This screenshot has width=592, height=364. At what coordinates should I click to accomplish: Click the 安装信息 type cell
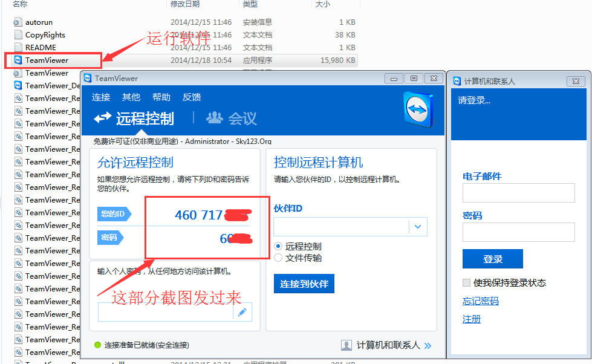(258, 22)
